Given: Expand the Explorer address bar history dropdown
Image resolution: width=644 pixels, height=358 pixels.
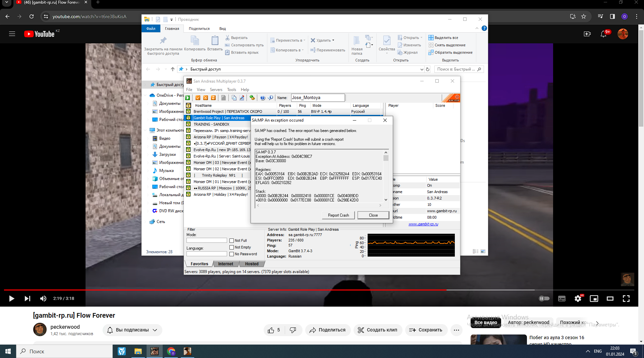Looking at the screenshot, I should [x=422, y=69].
